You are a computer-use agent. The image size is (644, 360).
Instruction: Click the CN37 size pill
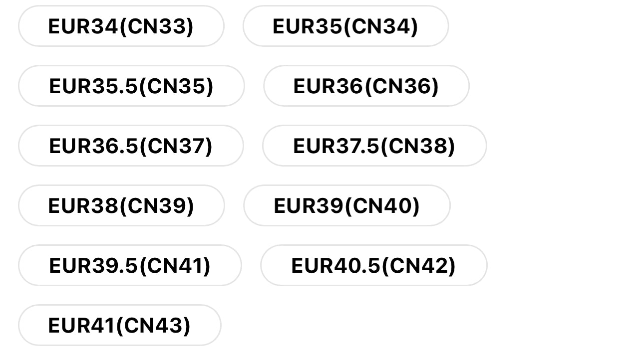(x=131, y=146)
